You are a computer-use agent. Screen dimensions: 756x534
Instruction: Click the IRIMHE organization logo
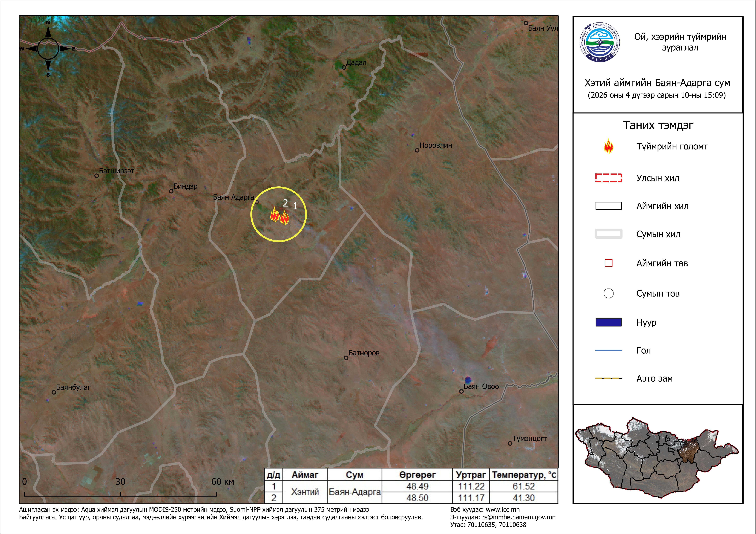pyautogui.click(x=600, y=42)
